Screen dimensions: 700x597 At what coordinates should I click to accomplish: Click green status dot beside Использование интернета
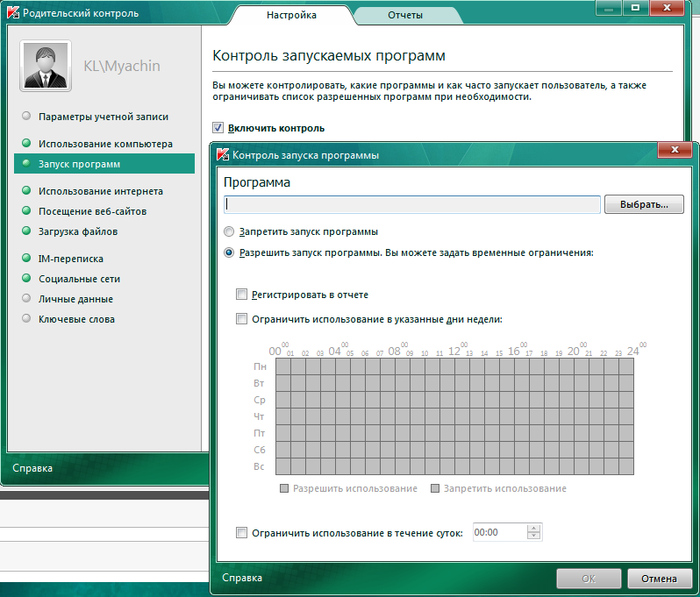click(26, 190)
